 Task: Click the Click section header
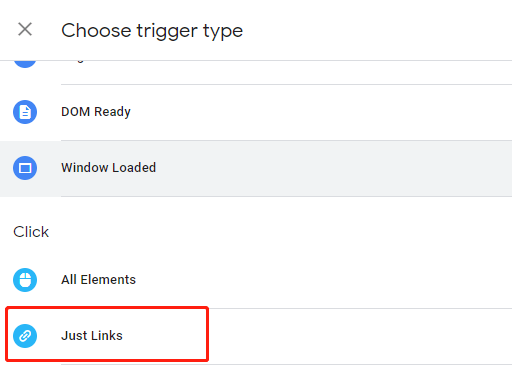[31, 232]
